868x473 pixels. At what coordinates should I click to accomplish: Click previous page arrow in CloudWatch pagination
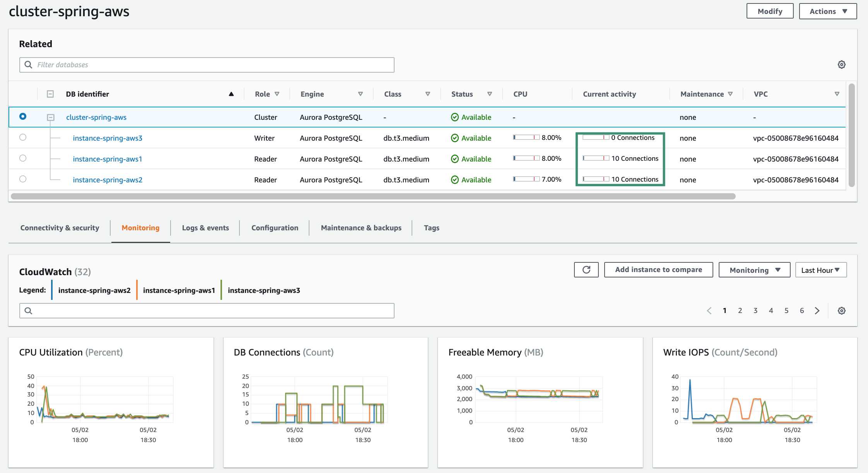[709, 311]
